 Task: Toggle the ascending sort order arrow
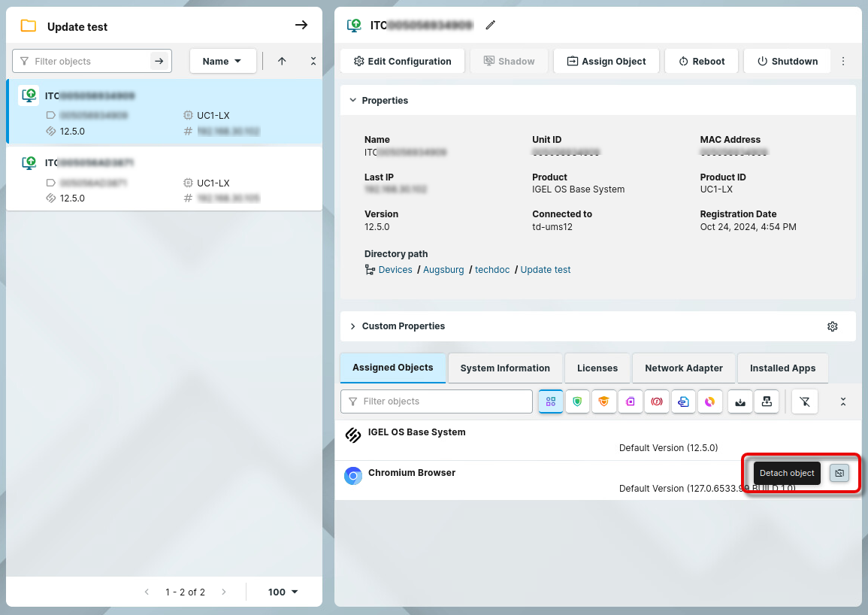(x=282, y=62)
